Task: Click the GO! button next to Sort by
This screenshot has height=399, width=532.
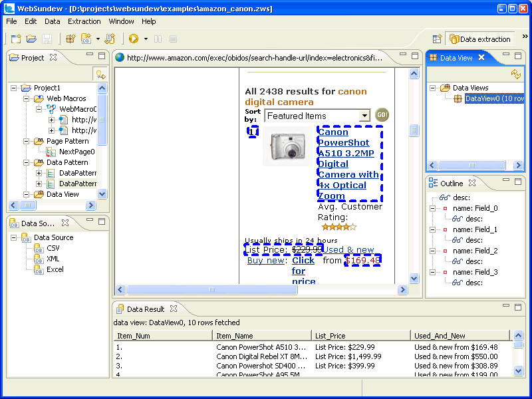Action: 382,114
